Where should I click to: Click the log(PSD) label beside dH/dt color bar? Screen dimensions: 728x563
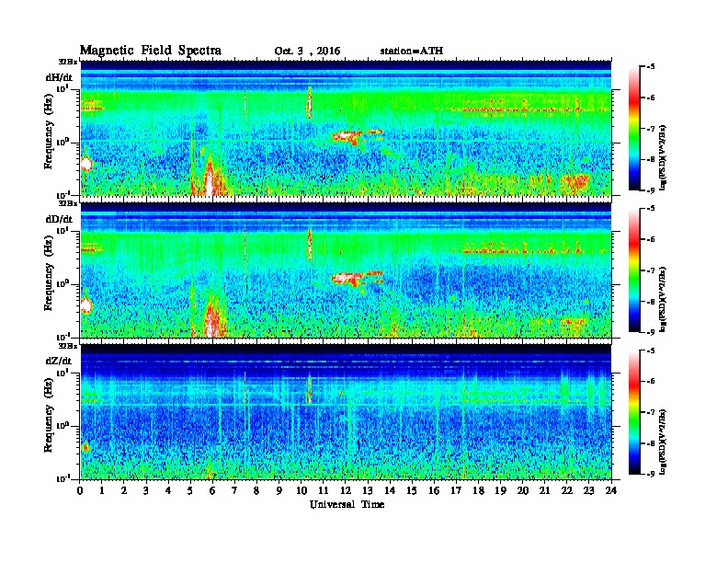pyautogui.click(x=664, y=157)
